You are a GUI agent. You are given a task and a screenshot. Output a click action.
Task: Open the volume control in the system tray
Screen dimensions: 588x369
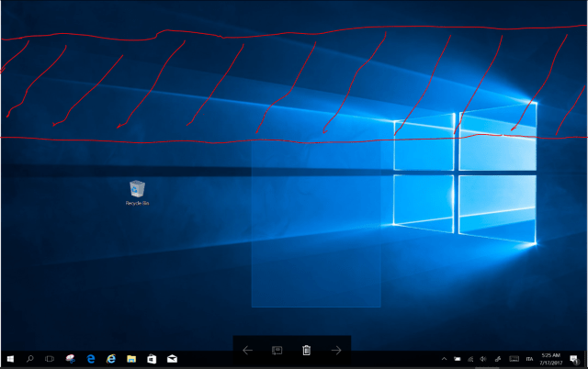[483, 358]
